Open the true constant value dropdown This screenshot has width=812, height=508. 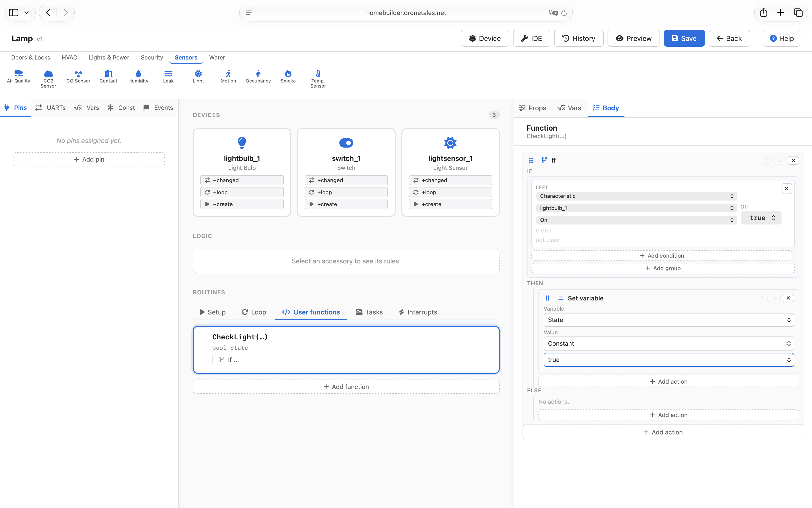tap(668, 359)
